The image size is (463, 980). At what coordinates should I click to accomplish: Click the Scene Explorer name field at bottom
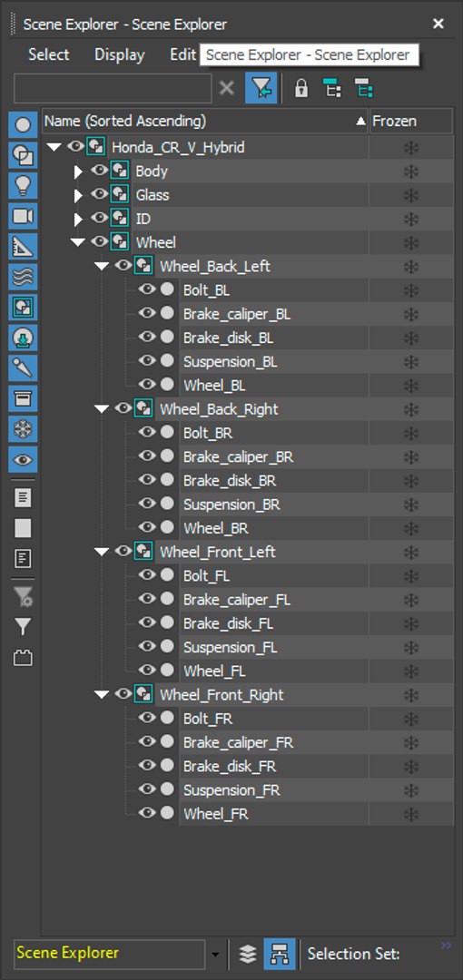[x=110, y=955]
